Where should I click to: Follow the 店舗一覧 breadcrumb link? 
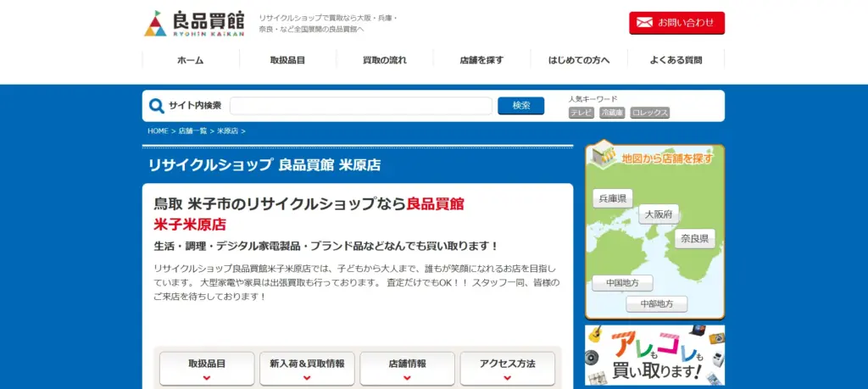(x=192, y=131)
